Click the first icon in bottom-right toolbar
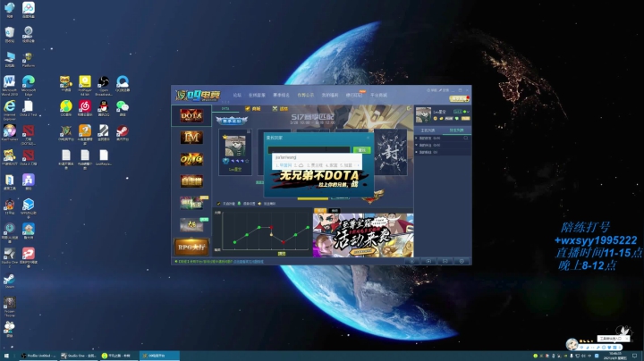The height and width of the screenshot is (361, 644). click(412, 261)
